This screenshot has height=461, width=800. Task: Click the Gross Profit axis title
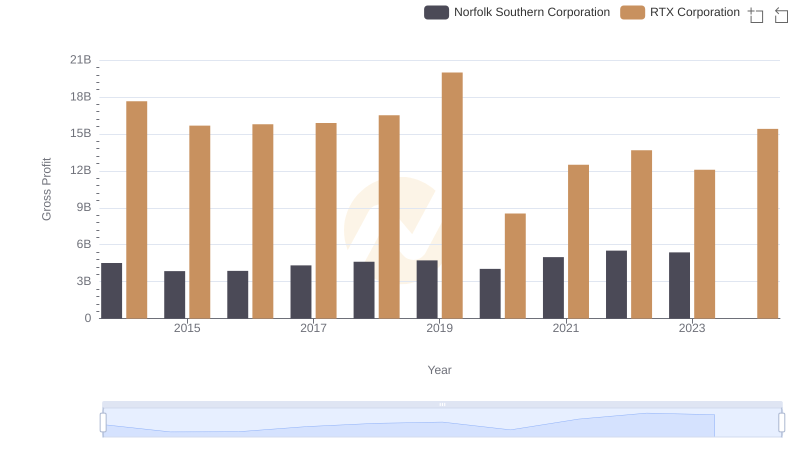point(46,189)
